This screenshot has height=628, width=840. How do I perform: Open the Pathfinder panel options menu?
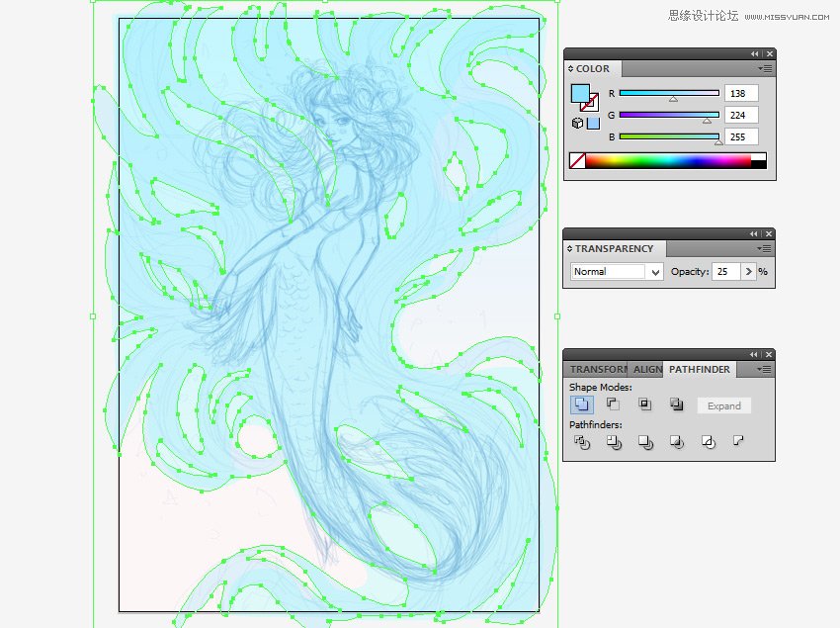coord(764,369)
